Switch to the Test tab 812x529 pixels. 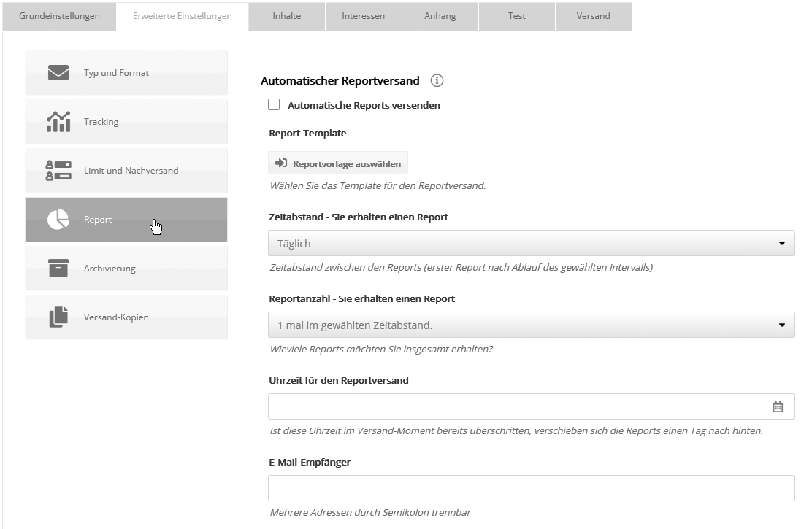(516, 16)
